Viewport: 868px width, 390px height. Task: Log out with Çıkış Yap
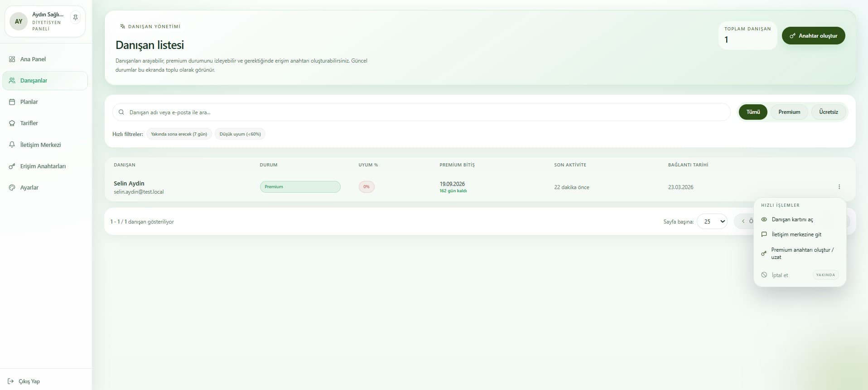pos(29,381)
